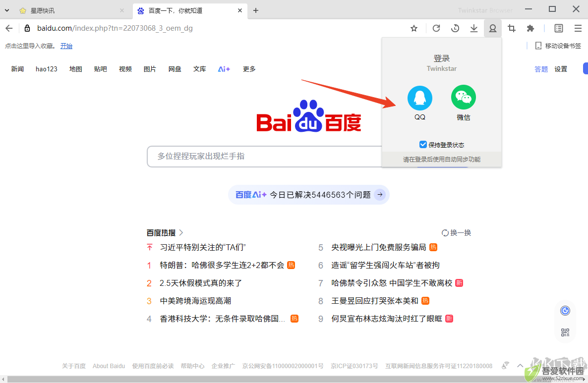Open 关于百度 footer link
Screen dimensions: 588x383
coord(74,366)
